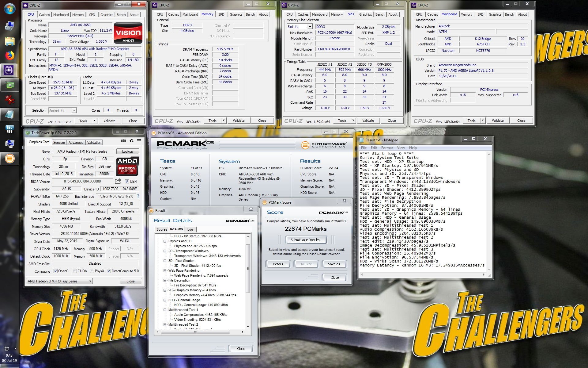Click the PCMark Score dialog title icon
The height and width of the screenshot is (368, 588).
265,202
